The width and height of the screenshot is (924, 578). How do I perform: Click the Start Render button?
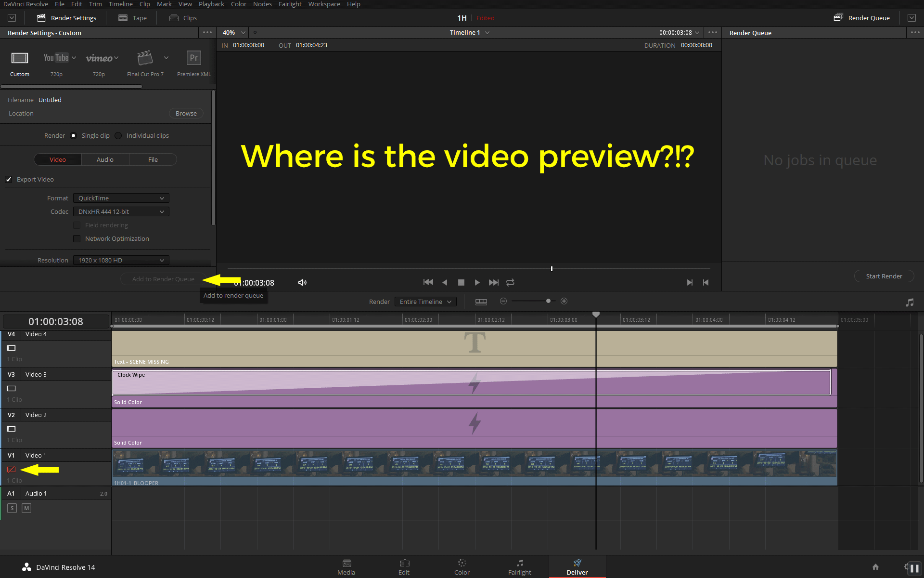[x=884, y=276]
